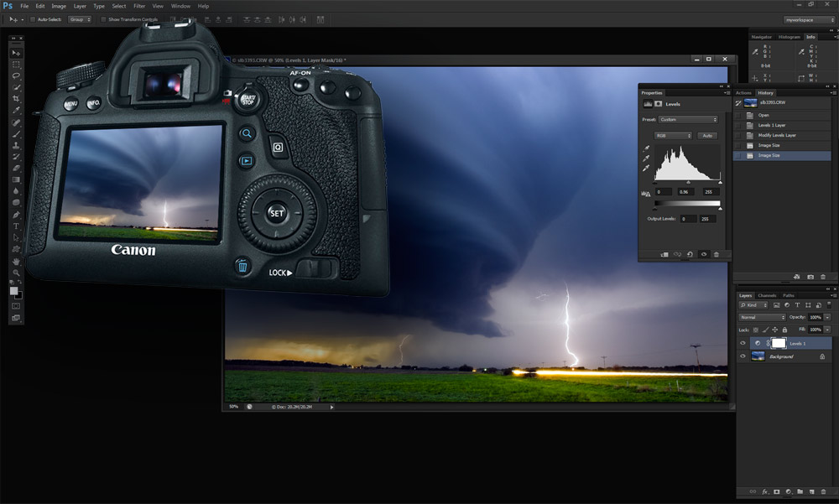Delete the Levels adjustment with the Properties trash icon
The image size is (839, 504).
[717, 254]
